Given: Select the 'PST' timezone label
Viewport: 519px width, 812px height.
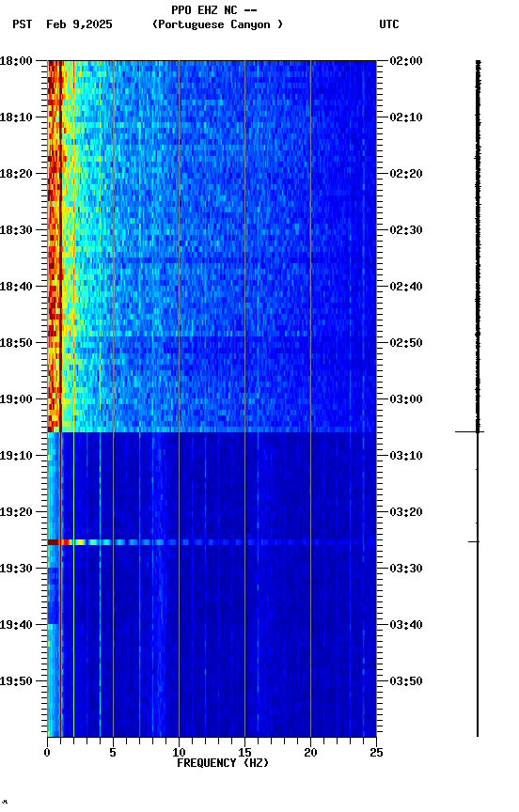Looking at the screenshot, I should point(23,24).
